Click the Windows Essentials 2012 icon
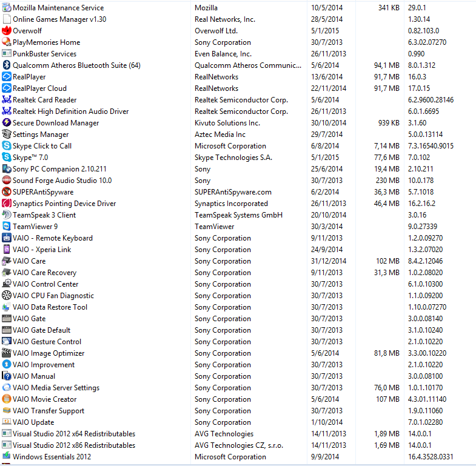The image size is (476, 466). pyautogui.click(x=7, y=456)
